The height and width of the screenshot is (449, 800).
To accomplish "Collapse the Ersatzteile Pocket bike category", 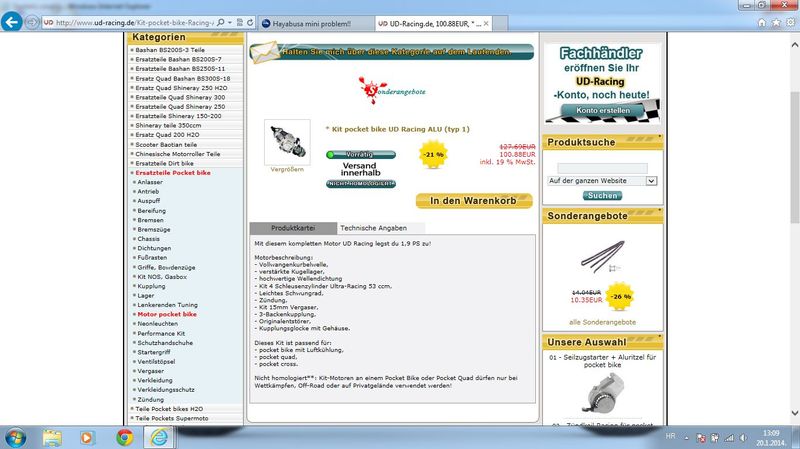I will (x=172, y=173).
